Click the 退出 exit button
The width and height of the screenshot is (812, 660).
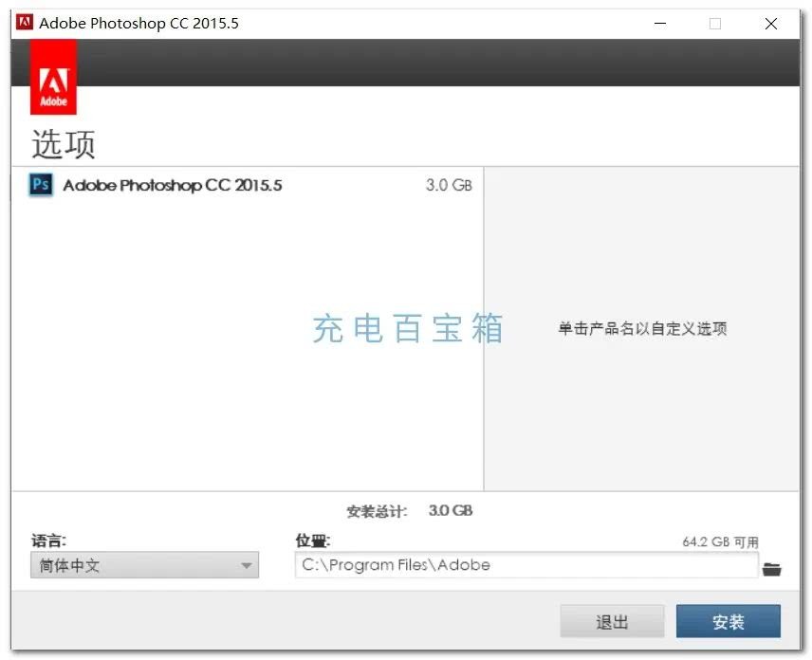[x=612, y=621]
